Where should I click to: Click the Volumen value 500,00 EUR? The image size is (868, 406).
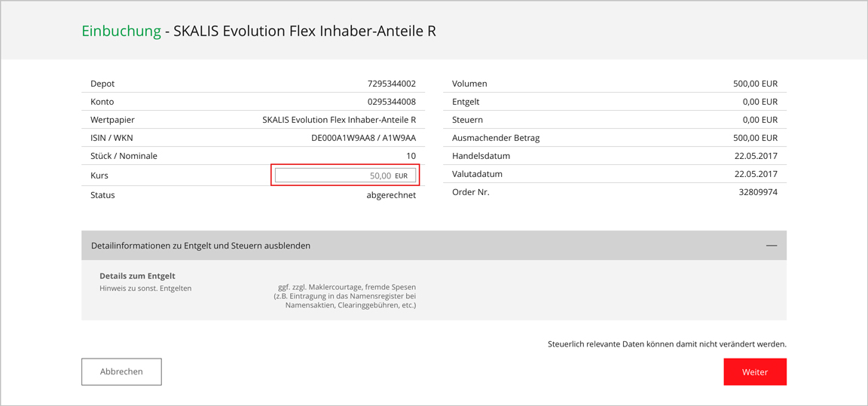(755, 84)
